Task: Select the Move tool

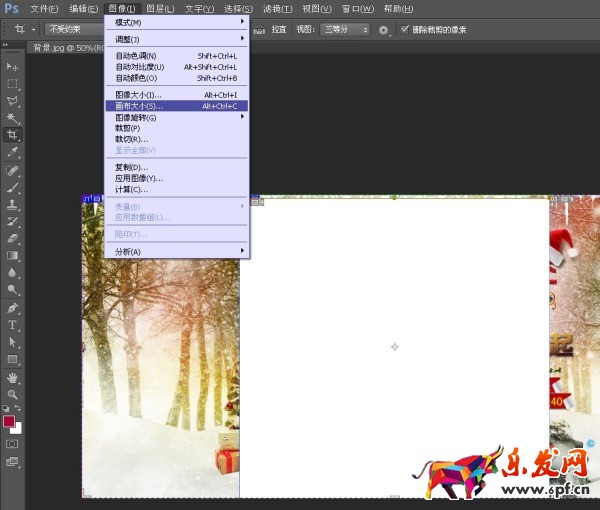Action: [13, 66]
